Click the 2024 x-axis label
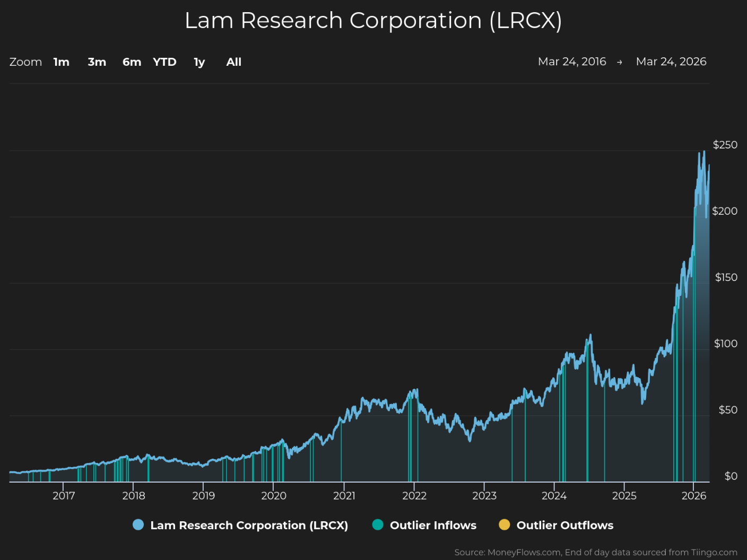747x560 pixels. 554,496
